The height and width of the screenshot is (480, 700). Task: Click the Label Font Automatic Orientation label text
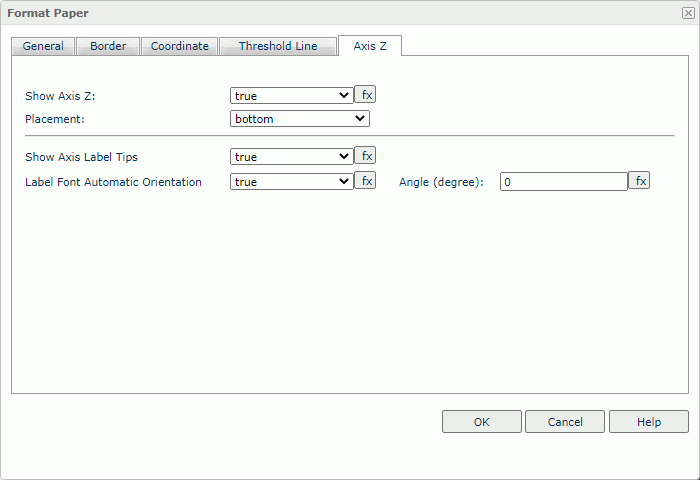pos(113,182)
